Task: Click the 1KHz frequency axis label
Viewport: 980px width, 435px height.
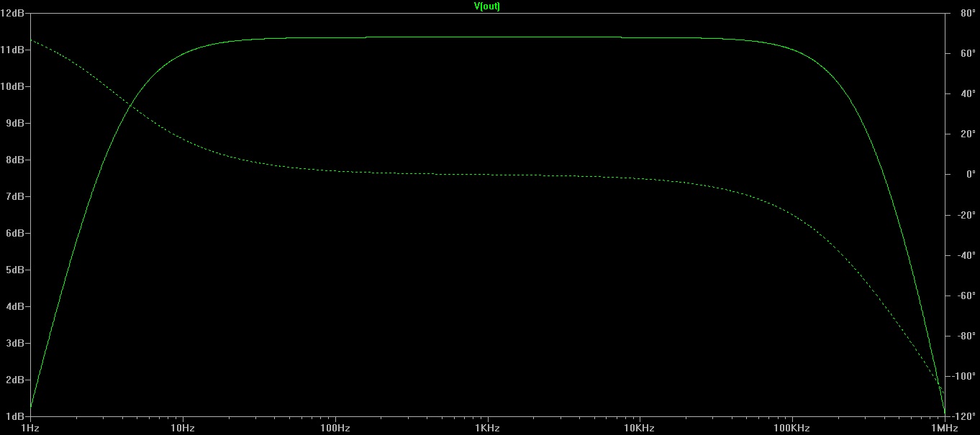Action: [488, 428]
